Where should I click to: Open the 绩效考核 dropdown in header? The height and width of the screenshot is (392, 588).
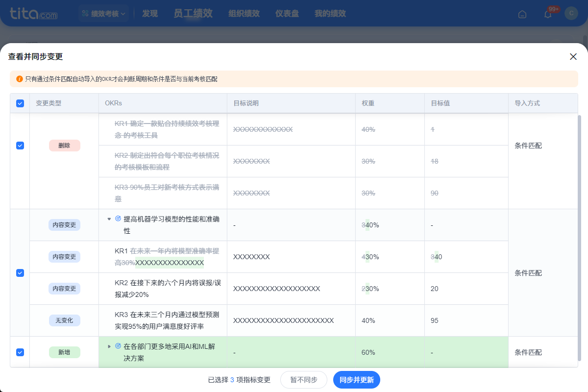(104, 14)
